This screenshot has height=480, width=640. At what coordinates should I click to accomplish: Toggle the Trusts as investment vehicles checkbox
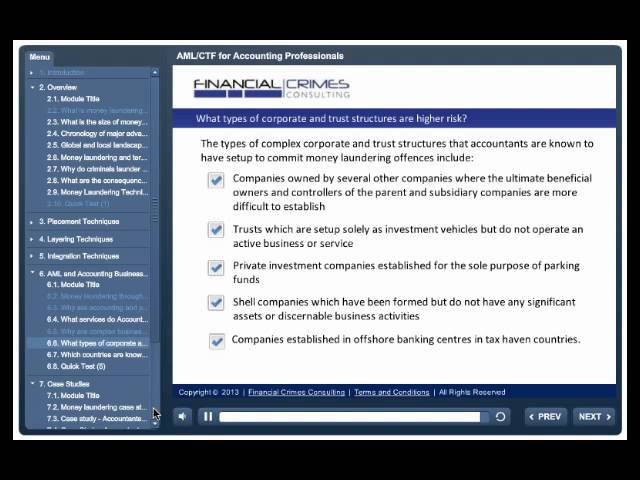(x=216, y=230)
